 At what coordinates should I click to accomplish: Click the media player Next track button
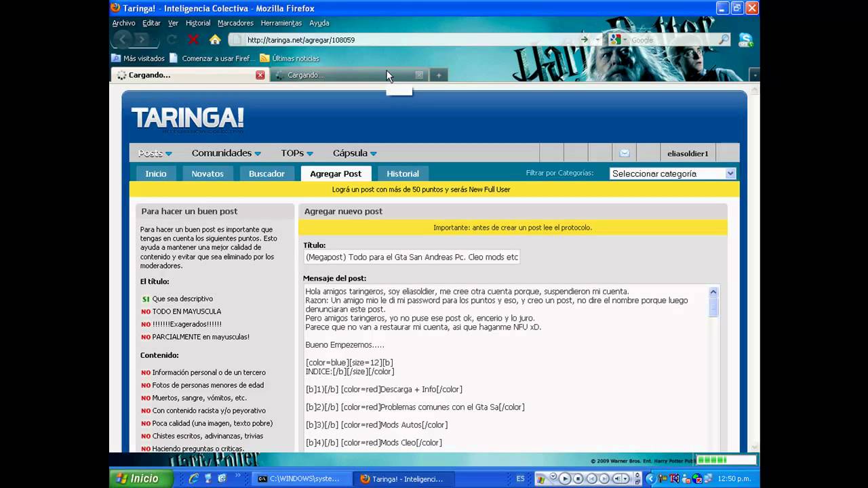604,479
